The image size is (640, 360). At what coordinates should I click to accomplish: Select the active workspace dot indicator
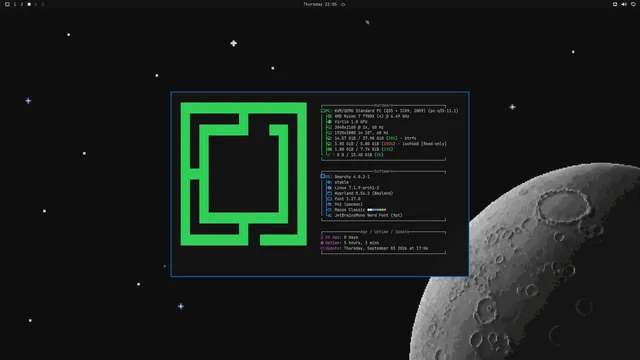pyautogui.click(x=29, y=4)
